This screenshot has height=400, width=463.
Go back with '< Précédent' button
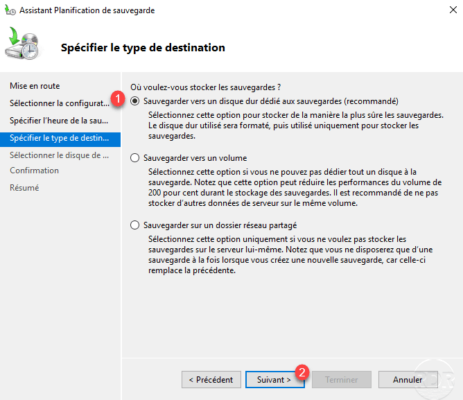tap(211, 380)
